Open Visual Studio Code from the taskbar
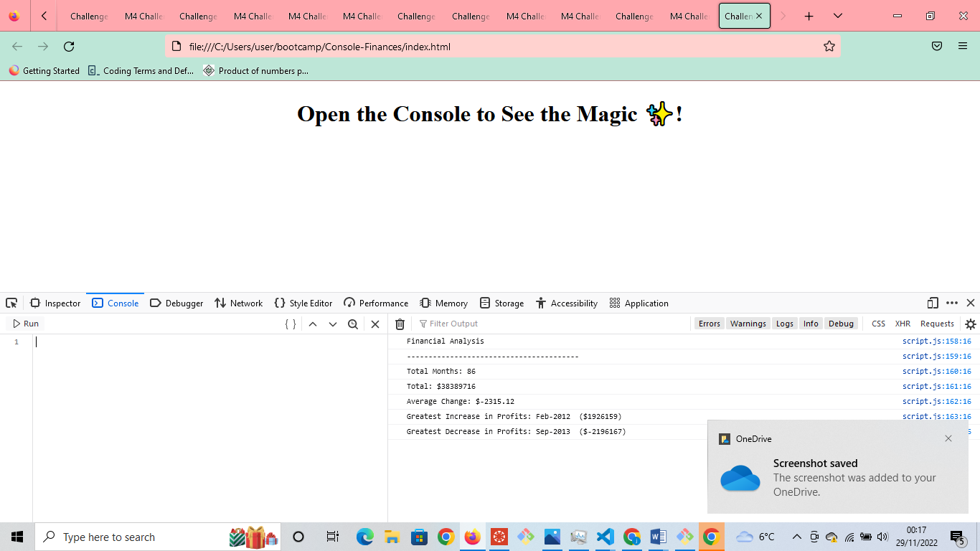 point(606,537)
